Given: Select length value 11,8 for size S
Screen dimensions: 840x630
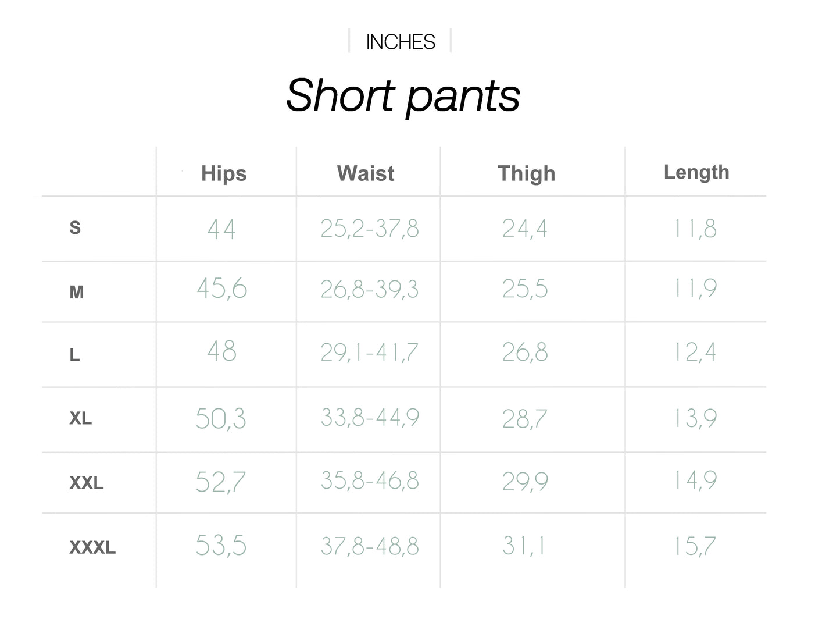Looking at the screenshot, I should [x=695, y=229].
